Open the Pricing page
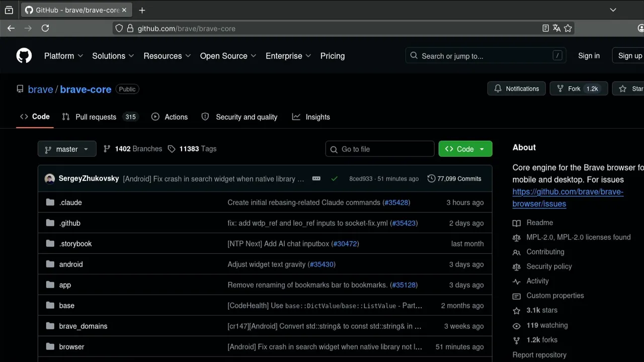The width and height of the screenshot is (644, 362). tap(333, 56)
